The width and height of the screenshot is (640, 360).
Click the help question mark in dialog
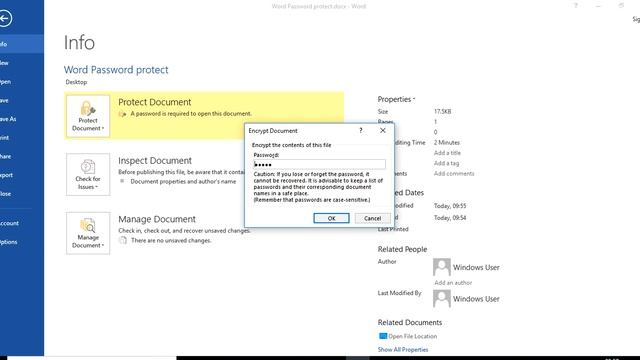click(360, 131)
